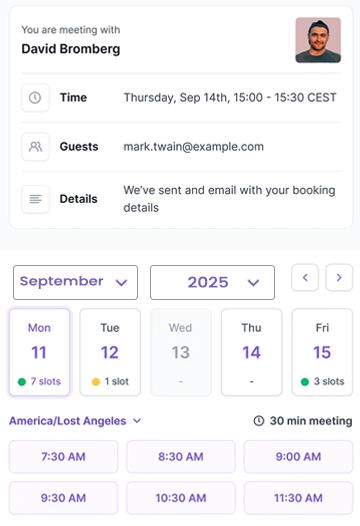Click the clock icon near 30 min meeting
The image size is (360, 526).
(259, 421)
